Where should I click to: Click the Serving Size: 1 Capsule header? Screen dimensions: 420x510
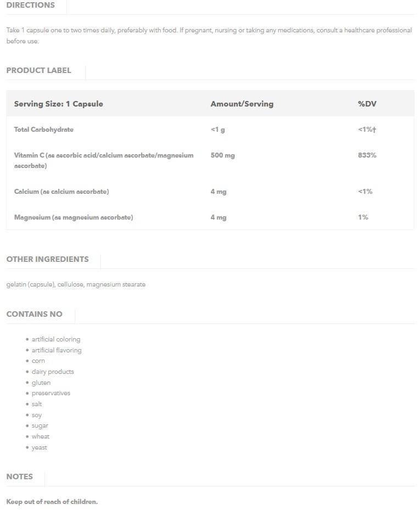click(x=58, y=104)
